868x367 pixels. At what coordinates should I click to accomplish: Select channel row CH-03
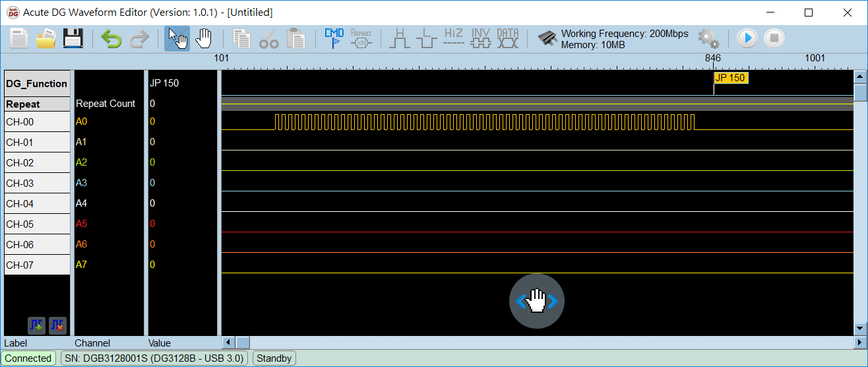(x=37, y=183)
